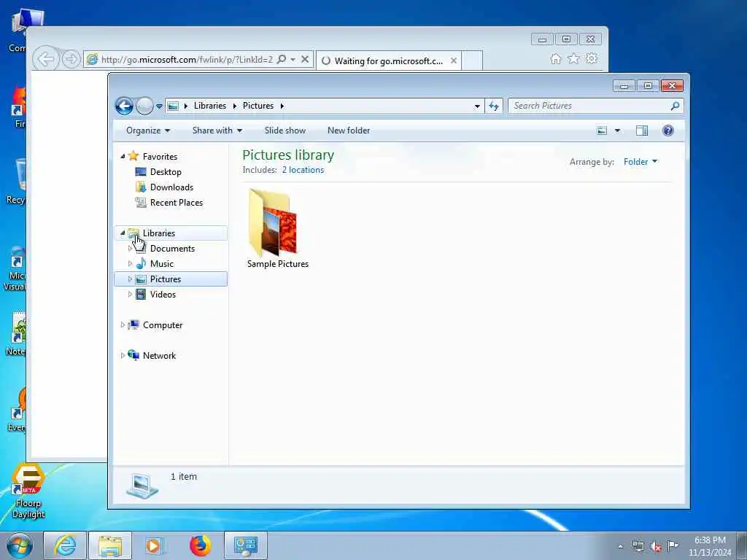Toggle the preview pane

coord(642,131)
